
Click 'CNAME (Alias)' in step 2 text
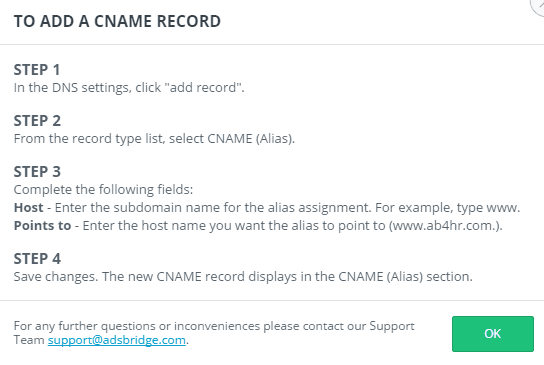250,139
